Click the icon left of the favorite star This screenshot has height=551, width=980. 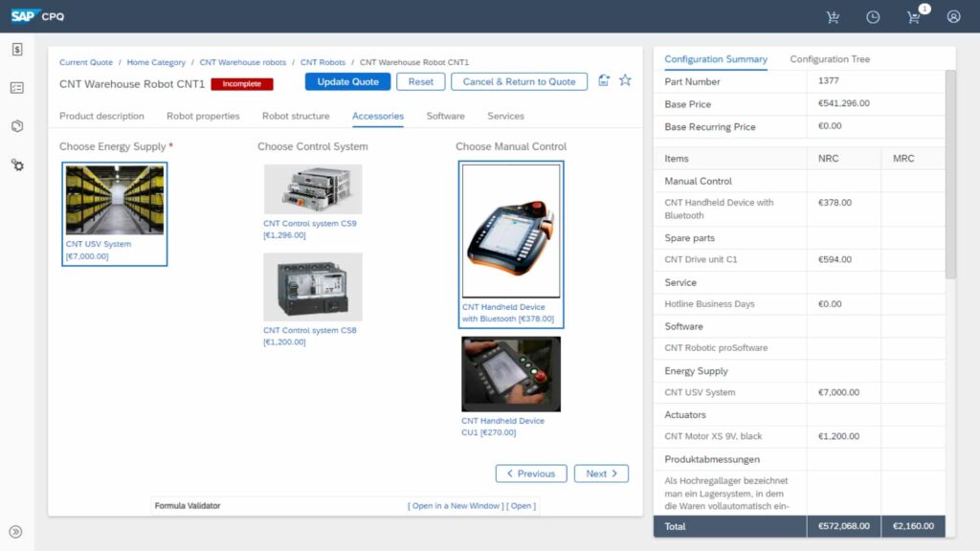pyautogui.click(x=604, y=80)
